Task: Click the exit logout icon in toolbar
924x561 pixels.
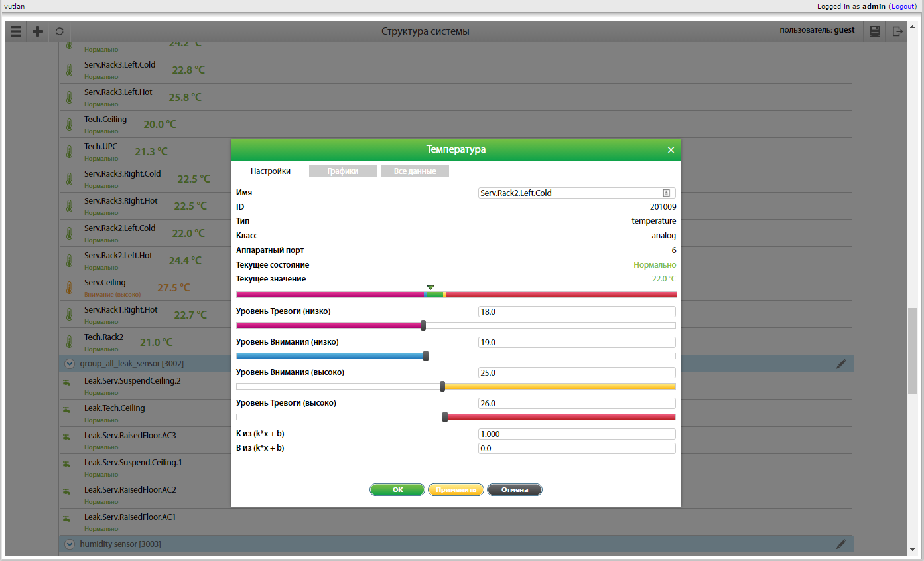Action: 897,31
